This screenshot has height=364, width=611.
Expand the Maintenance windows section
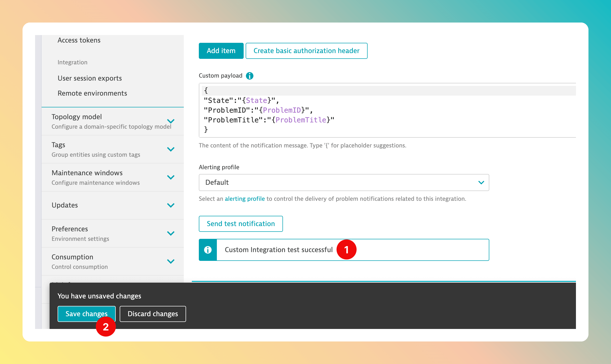171,177
